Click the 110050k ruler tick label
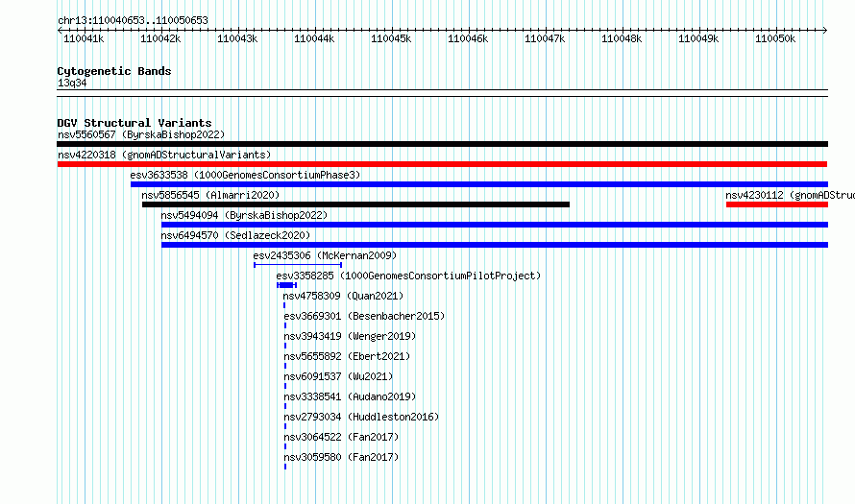This screenshot has height=504, width=855. [x=775, y=38]
